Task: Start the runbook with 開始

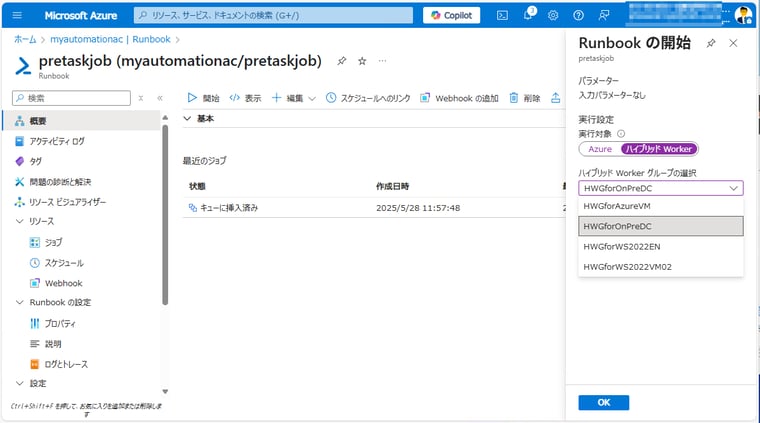Action: point(203,98)
